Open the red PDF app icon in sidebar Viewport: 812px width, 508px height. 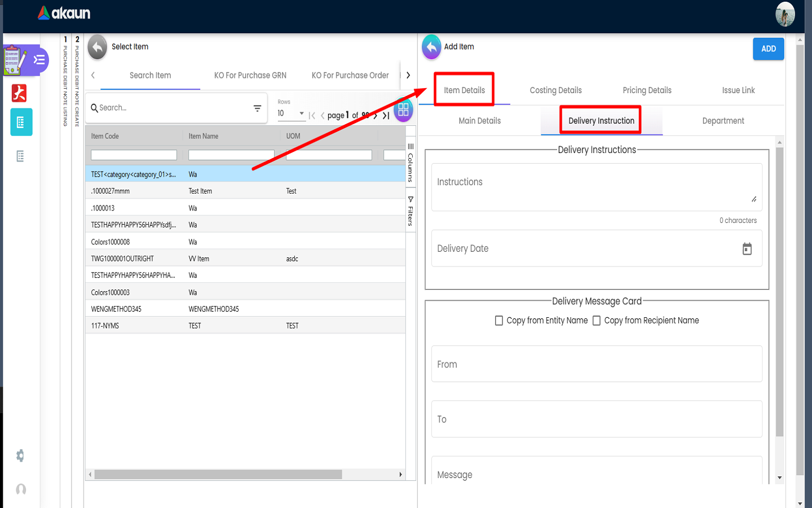point(20,93)
